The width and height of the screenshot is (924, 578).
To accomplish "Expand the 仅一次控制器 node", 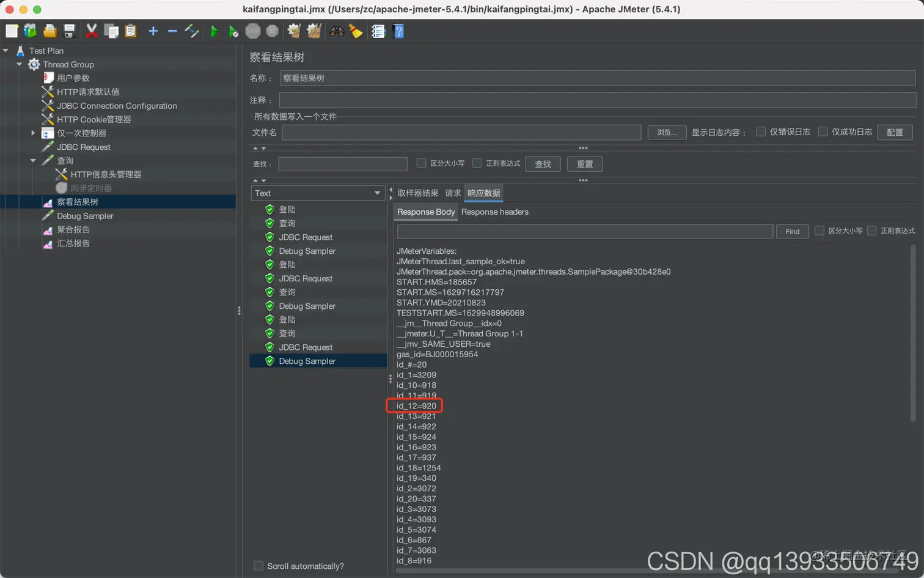I will coord(33,133).
